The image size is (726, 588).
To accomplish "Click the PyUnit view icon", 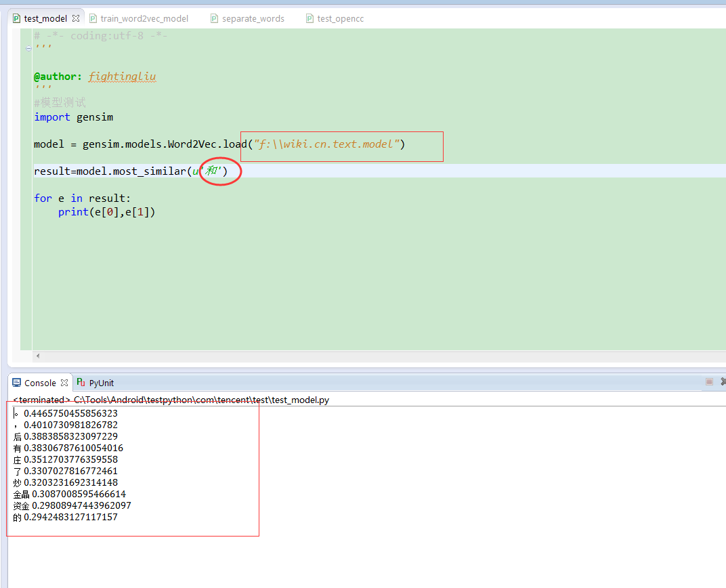I will pyautogui.click(x=81, y=383).
